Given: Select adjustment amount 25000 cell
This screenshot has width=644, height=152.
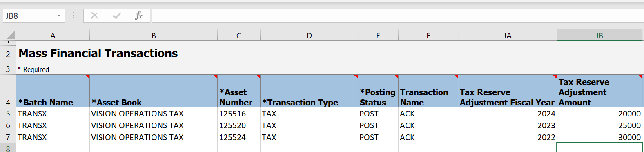Looking at the screenshot, I should pos(599,125).
